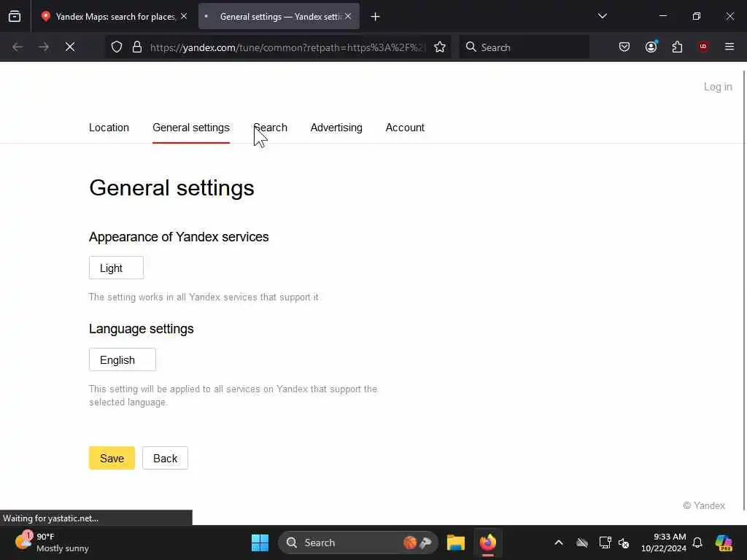Open network display tray icon

click(605, 542)
